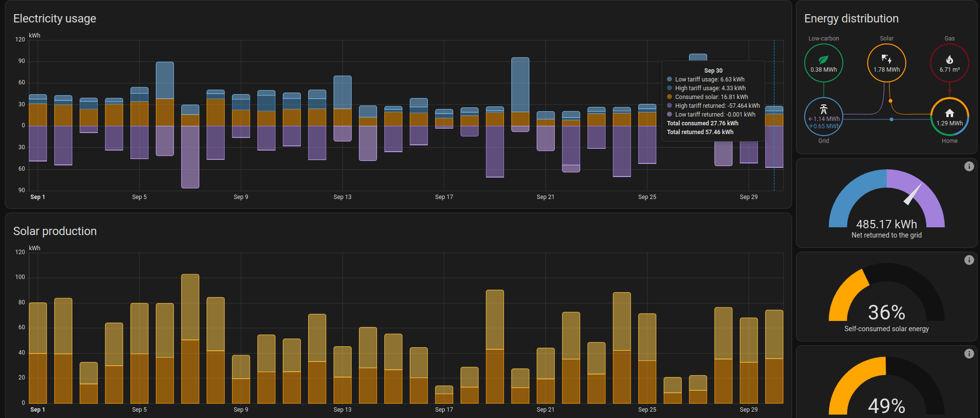Select the Sep 30 bar in Solar production
The width and height of the screenshot is (980, 418).
pos(774,357)
